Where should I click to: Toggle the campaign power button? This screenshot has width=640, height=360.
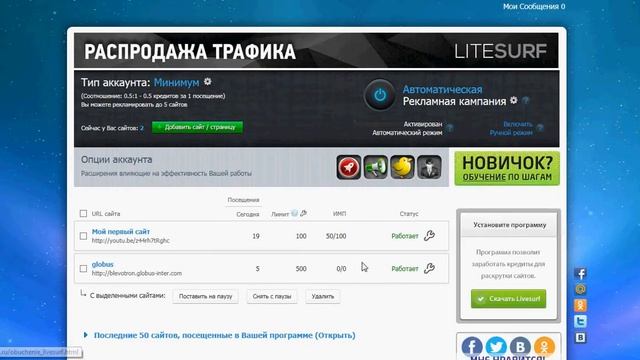380,95
